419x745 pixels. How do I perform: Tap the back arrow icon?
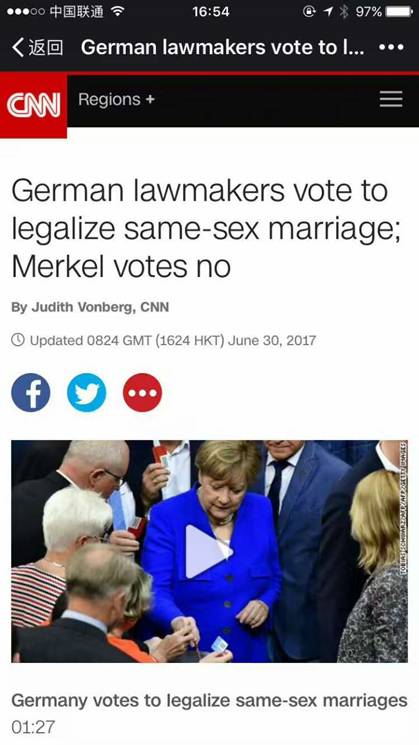(18, 48)
